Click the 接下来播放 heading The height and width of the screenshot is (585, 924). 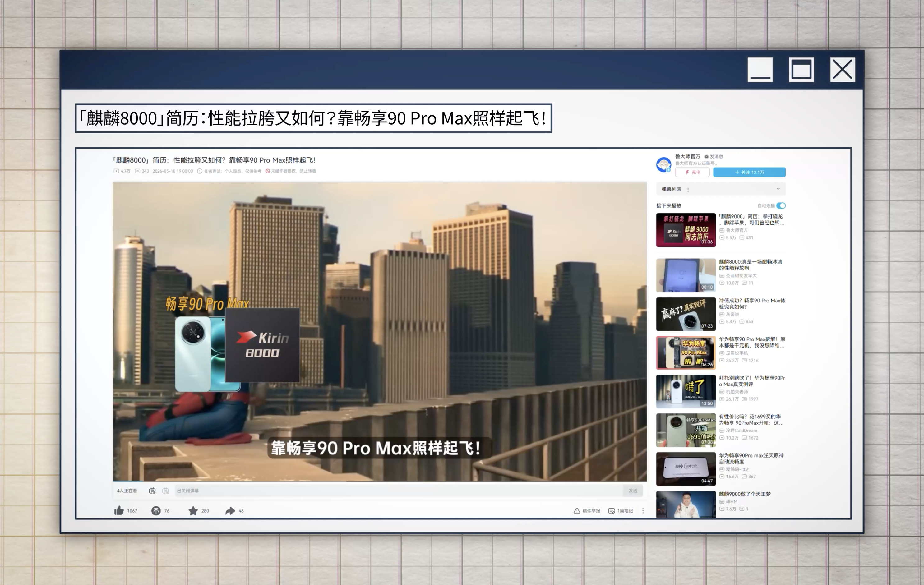tap(669, 205)
